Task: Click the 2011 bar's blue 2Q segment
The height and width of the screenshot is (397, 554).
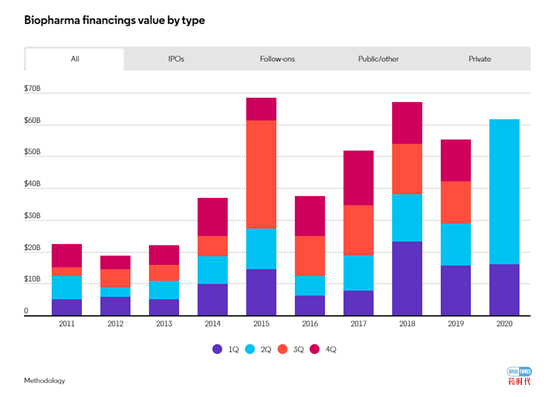Action: [x=67, y=288]
